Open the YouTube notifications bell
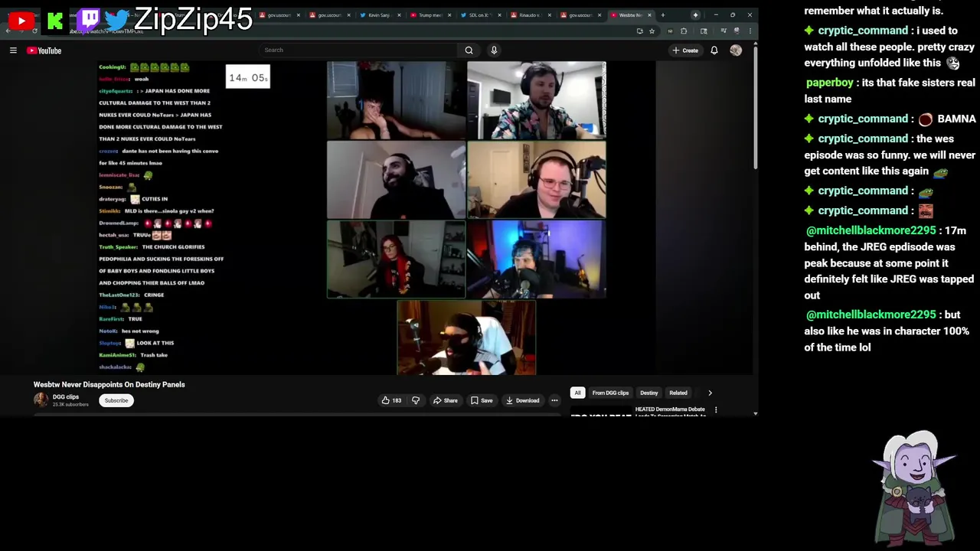The image size is (980, 551). tap(714, 51)
